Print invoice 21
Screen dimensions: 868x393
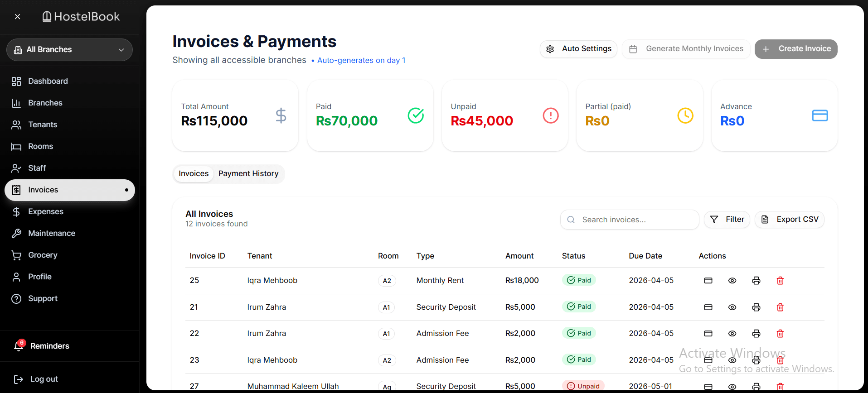point(756,307)
